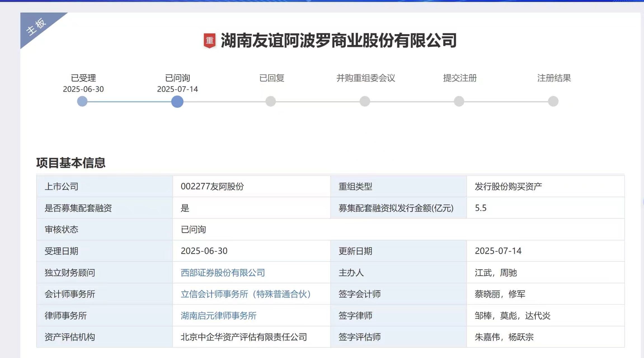Viewport: 644px width, 358px height.
Task: Click the 资产评估机构 header cell
Action: pyautogui.click(x=105, y=337)
